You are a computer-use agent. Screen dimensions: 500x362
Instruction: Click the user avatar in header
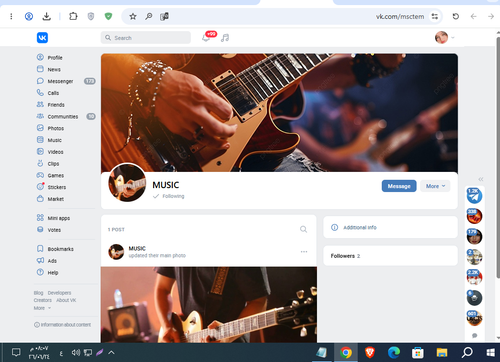441,37
